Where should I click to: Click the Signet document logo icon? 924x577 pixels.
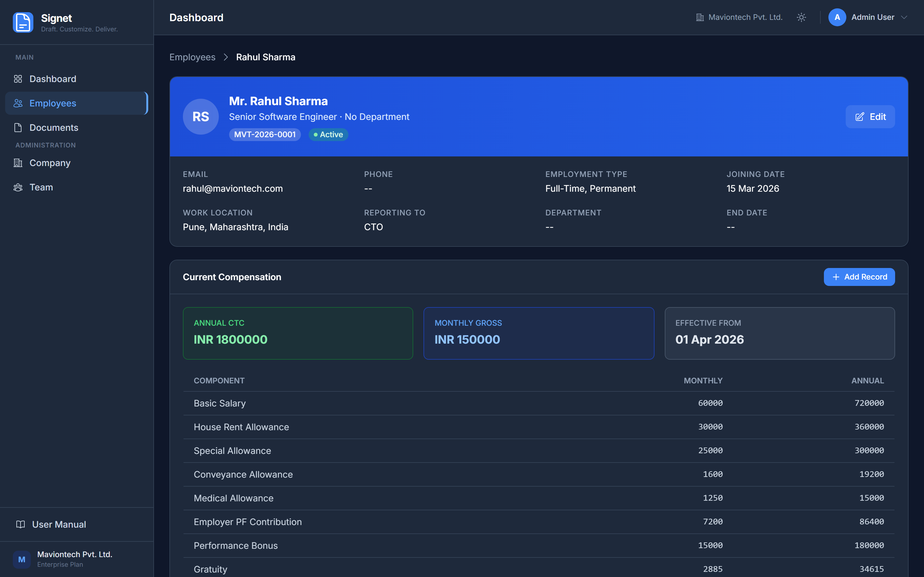[23, 22]
